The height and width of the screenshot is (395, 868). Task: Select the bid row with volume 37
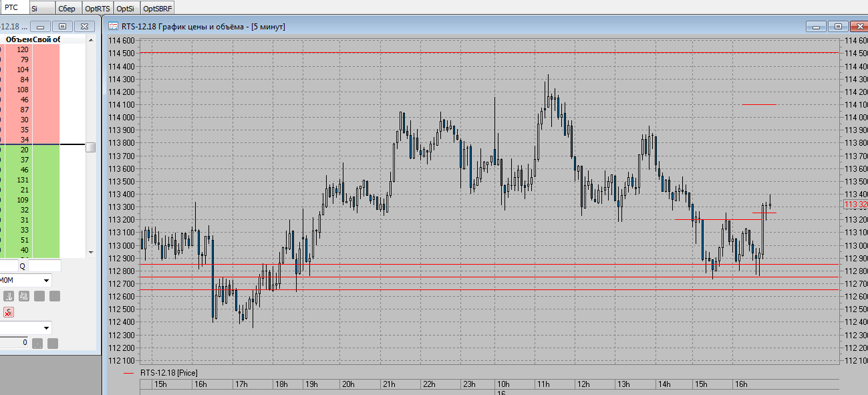coord(30,160)
